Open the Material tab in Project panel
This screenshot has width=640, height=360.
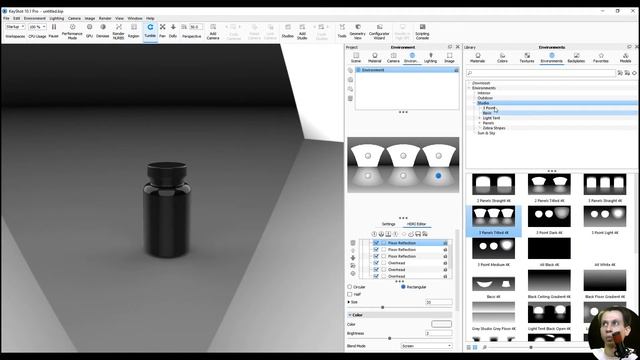tap(375, 58)
